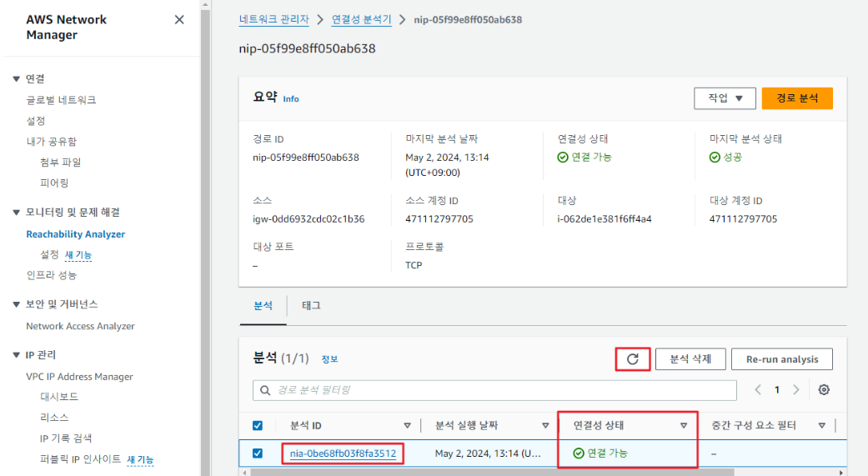Click the 분석 삭제 button
Screen dimensions: 868x476
(690, 359)
